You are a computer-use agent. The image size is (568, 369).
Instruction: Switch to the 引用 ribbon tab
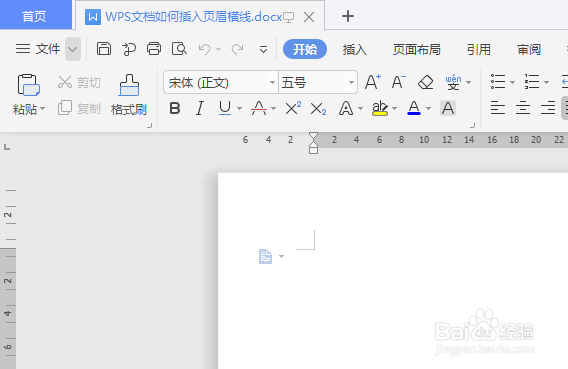pos(479,49)
